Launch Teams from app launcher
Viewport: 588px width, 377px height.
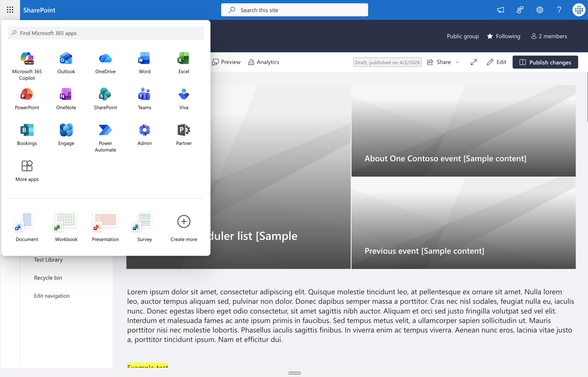145,99
